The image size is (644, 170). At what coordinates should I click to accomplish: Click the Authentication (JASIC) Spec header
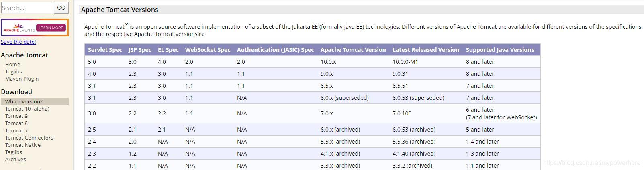click(x=276, y=50)
